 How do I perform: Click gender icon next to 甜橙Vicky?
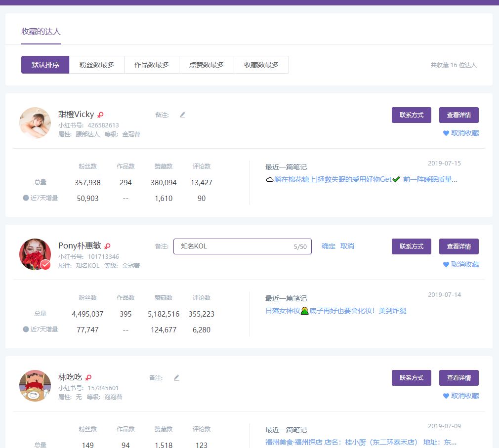(101, 115)
